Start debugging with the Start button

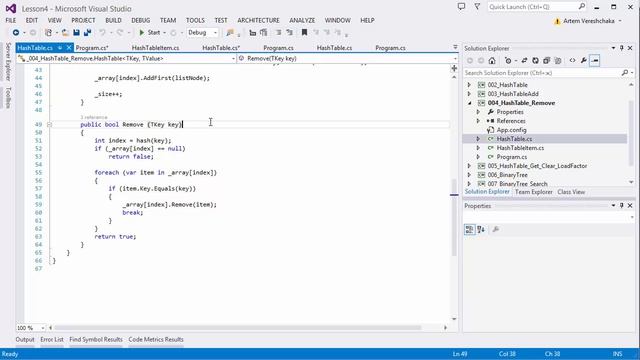pyautogui.click(x=149, y=33)
